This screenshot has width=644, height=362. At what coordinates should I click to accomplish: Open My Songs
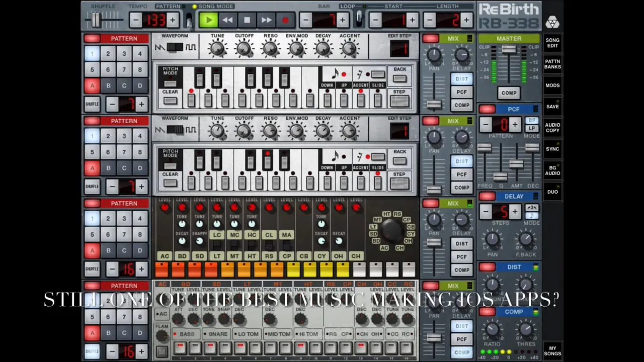click(x=552, y=350)
